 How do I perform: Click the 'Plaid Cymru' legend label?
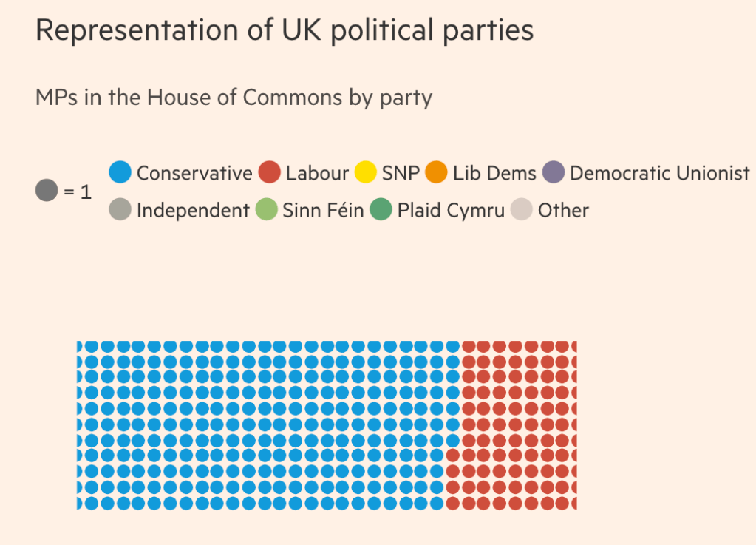(x=451, y=211)
